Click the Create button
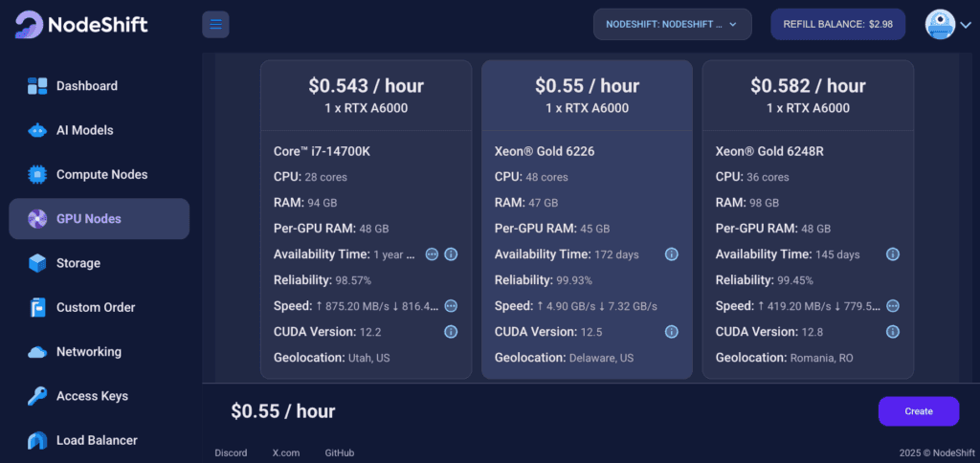Screen dimensions: 980x463 pyautogui.click(x=919, y=411)
